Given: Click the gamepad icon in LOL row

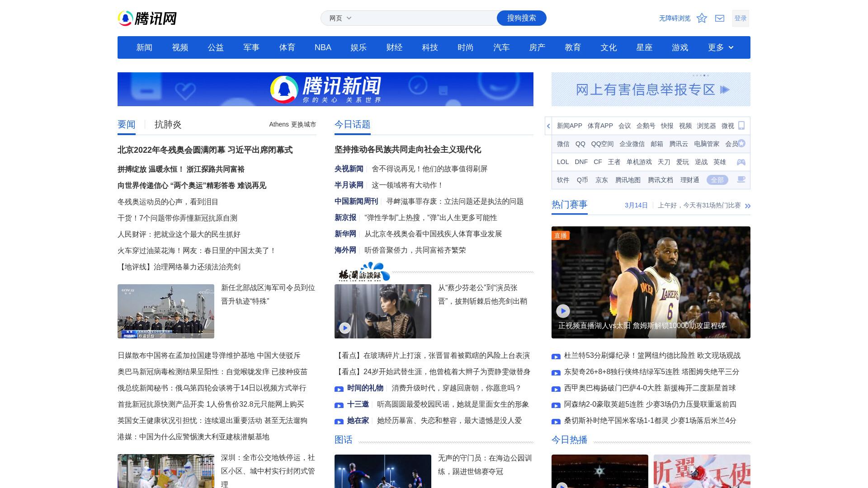Looking at the screenshot, I should pyautogui.click(x=741, y=162).
